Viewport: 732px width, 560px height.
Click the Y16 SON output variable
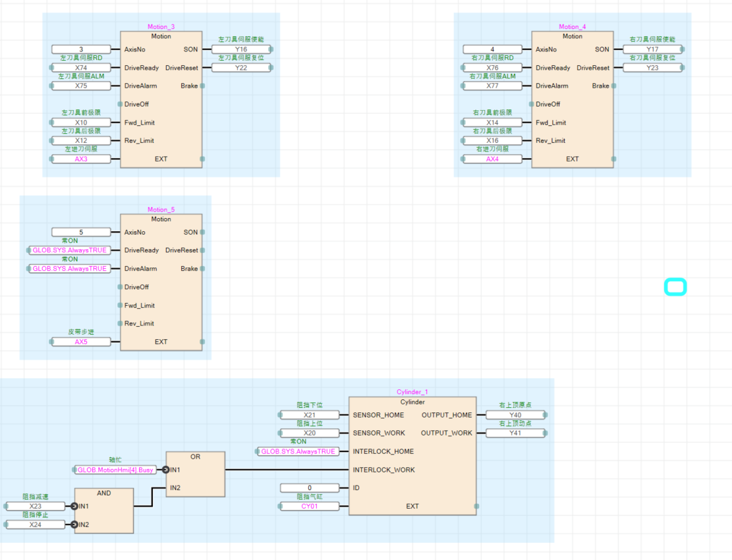pos(241,49)
